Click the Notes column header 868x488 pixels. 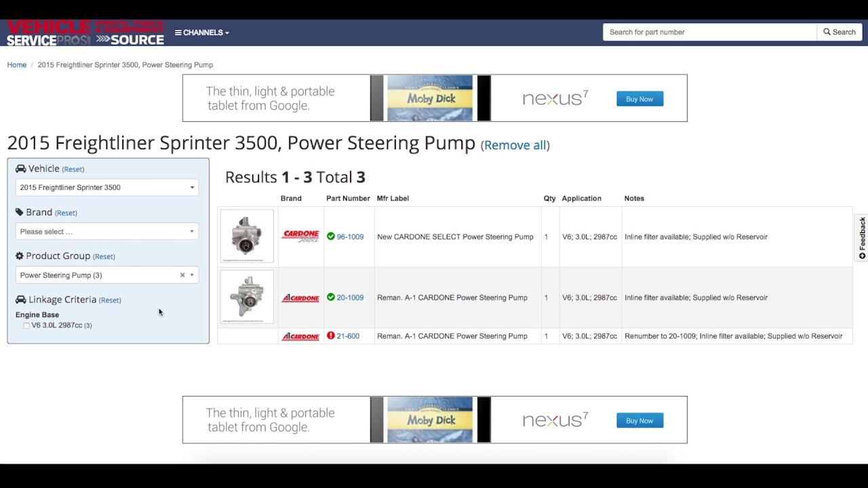click(634, 199)
